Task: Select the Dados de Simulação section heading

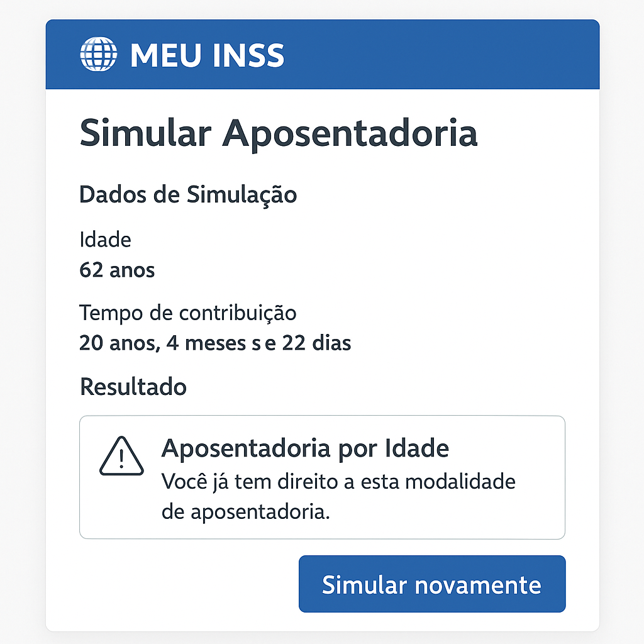Action: coord(188,195)
